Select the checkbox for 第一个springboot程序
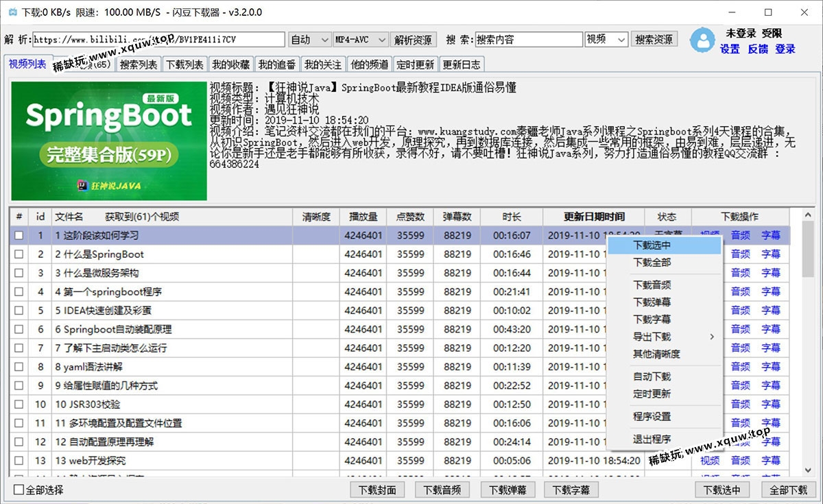The image size is (823, 504). 19,292
